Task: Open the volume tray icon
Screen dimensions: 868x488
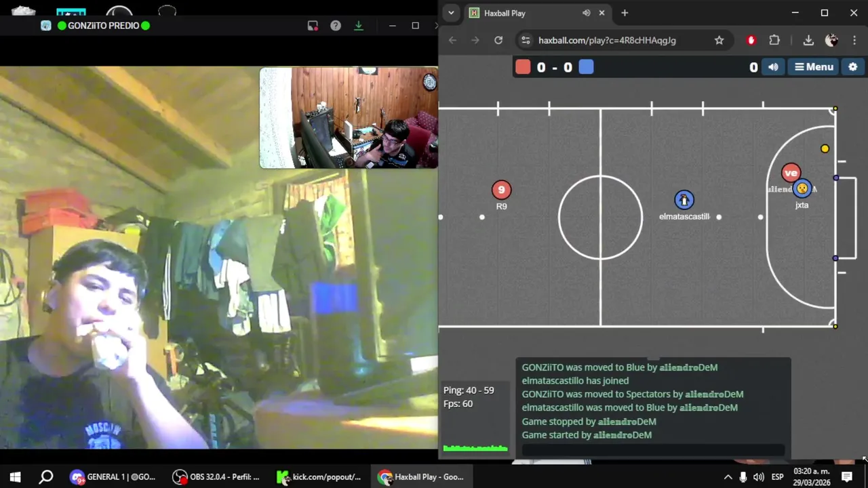Action: tap(758, 477)
